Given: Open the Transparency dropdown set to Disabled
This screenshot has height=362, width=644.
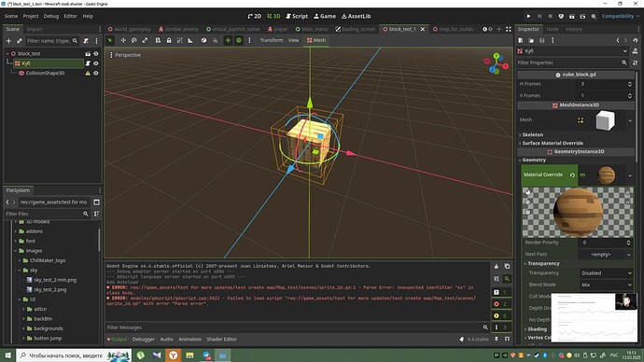Looking at the screenshot, I should (606, 273).
